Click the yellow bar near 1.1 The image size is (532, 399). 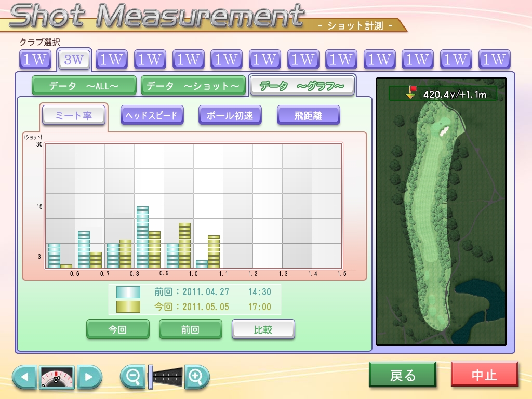point(214,252)
